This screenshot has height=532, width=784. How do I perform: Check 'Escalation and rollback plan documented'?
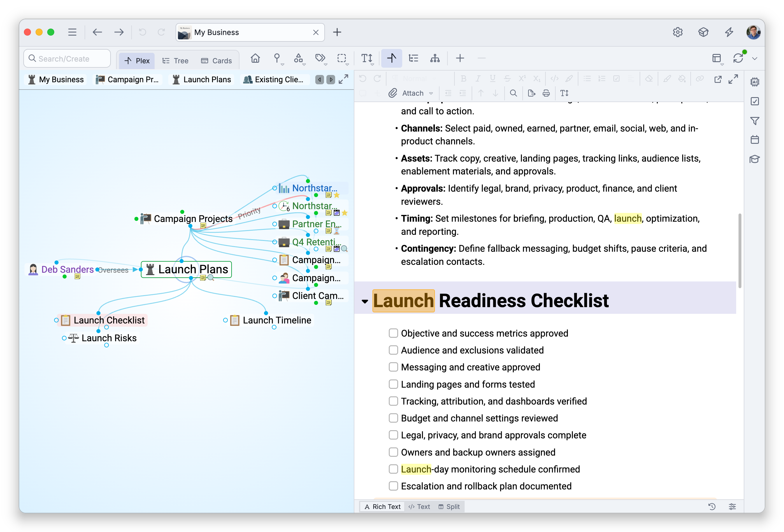[393, 486]
